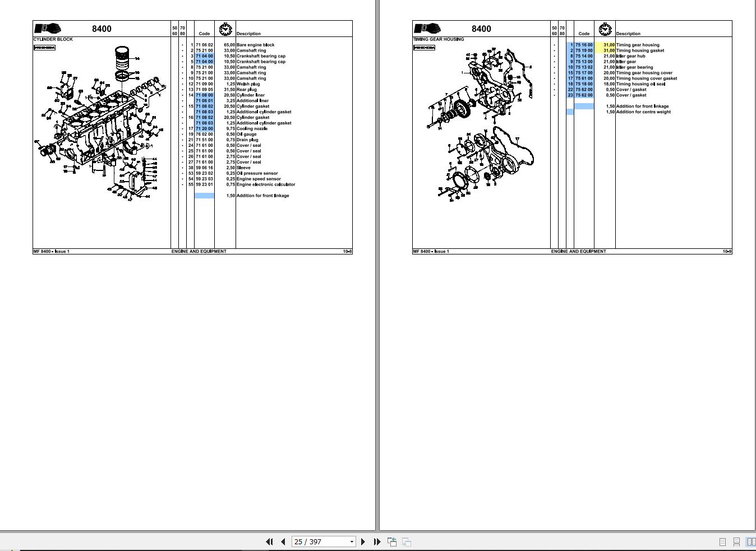Click the hand logo on the Timing Gear Housing page
The height and width of the screenshot is (551, 756).
click(428, 28)
